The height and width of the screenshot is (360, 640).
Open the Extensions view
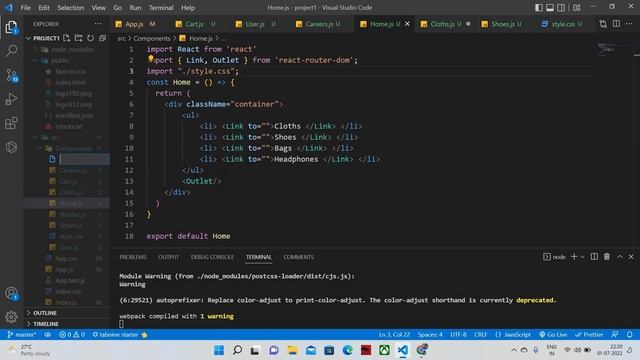11,123
